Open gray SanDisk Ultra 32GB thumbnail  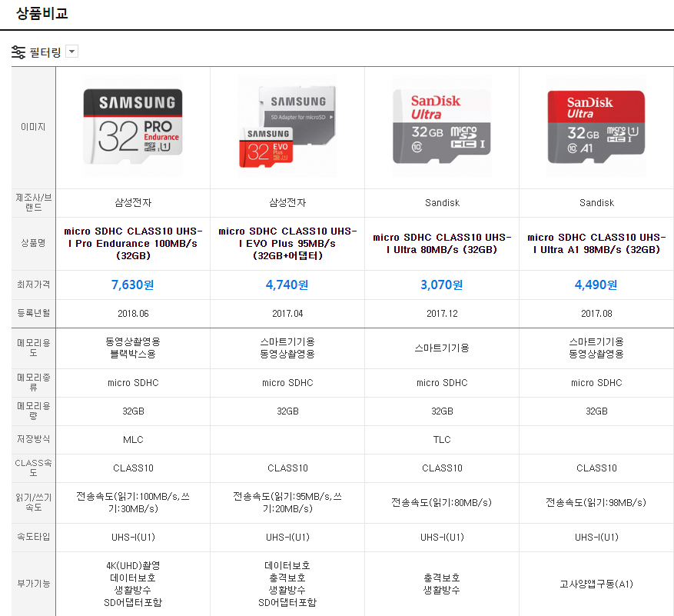point(442,126)
